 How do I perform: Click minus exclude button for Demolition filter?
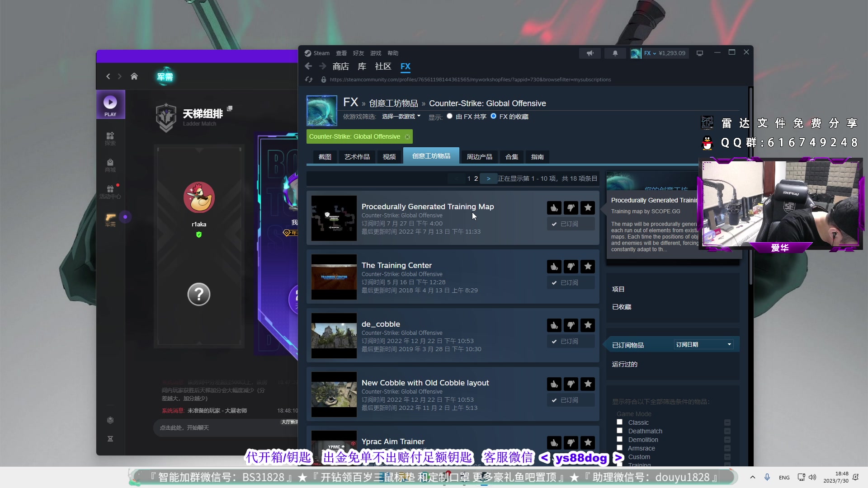pyautogui.click(x=727, y=440)
